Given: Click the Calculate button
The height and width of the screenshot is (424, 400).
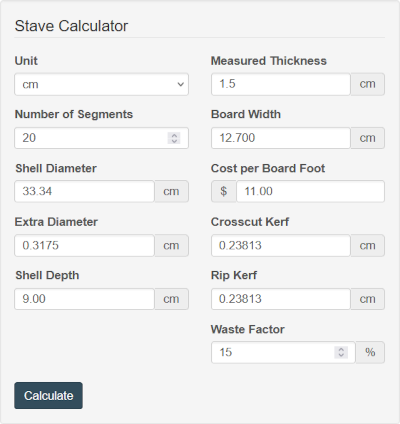Looking at the screenshot, I should [48, 396].
